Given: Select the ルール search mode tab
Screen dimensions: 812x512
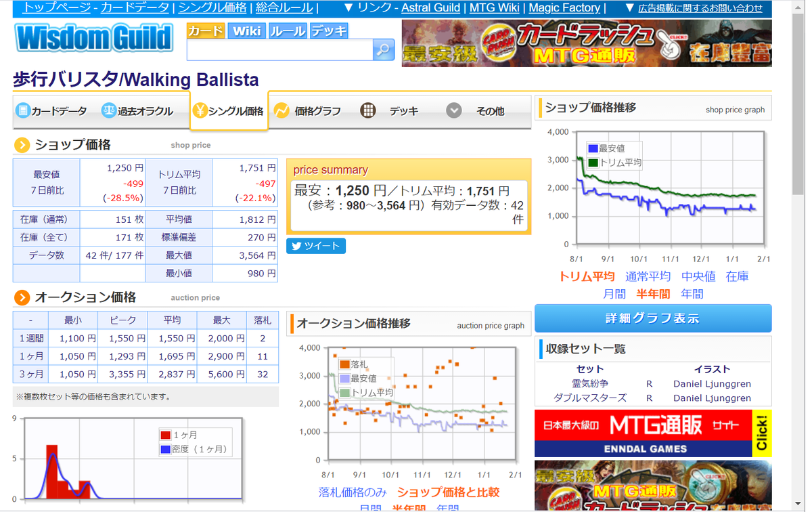Looking at the screenshot, I should 288,31.
